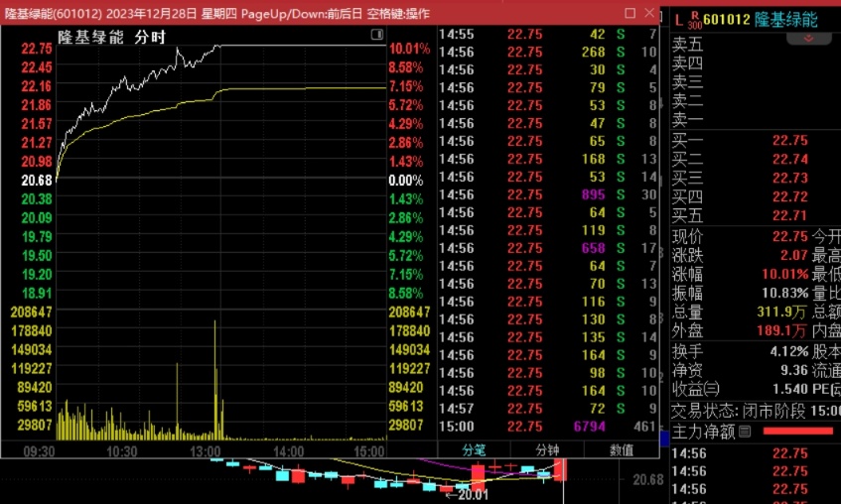The height and width of the screenshot is (504, 841).
Task: Select the 买二 row priced 22.74
Action: click(756, 160)
